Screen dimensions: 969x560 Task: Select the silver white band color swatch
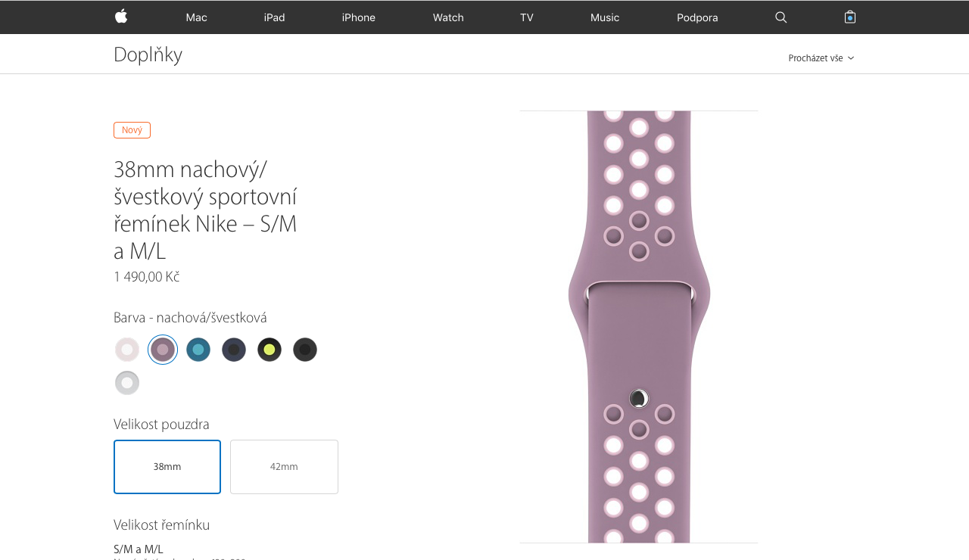point(127,383)
